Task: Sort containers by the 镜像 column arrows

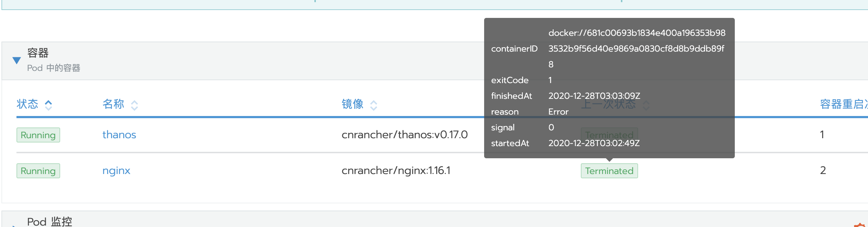Action: [373, 105]
